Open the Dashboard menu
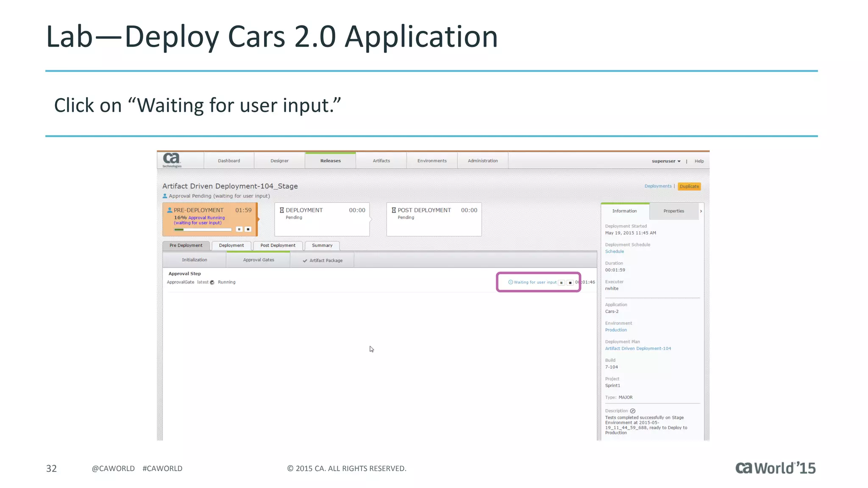Image resolution: width=868 pixels, height=488 pixels. point(229,161)
